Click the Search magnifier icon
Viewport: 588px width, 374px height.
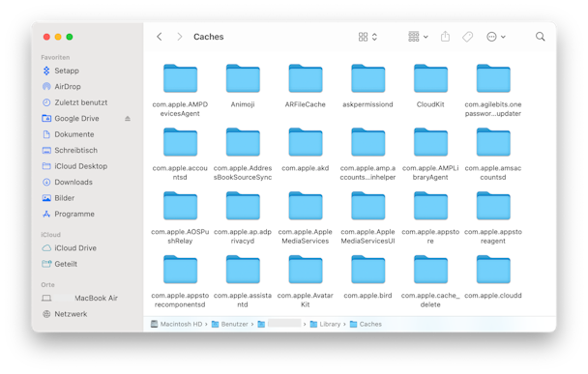point(540,37)
